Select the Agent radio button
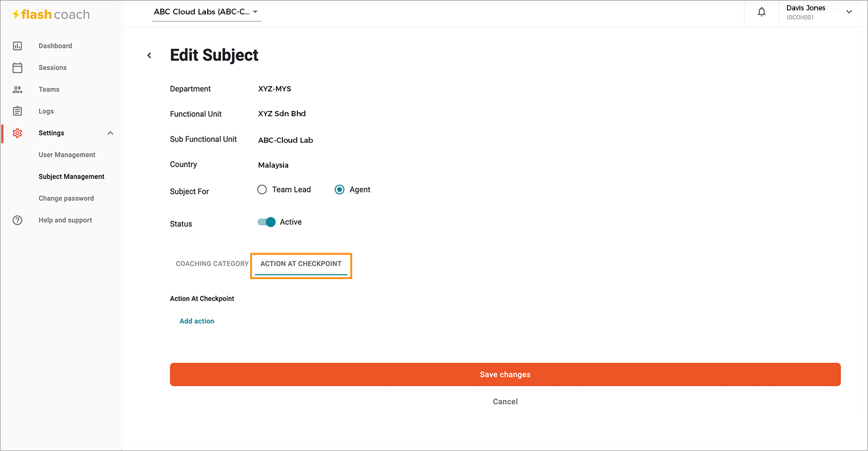Screen dimensions: 868x451 tap(340, 190)
